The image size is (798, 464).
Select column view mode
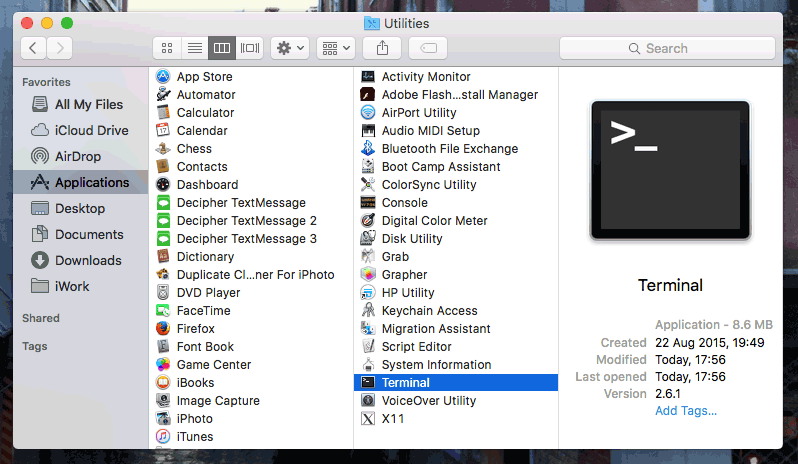(x=222, y=48)
